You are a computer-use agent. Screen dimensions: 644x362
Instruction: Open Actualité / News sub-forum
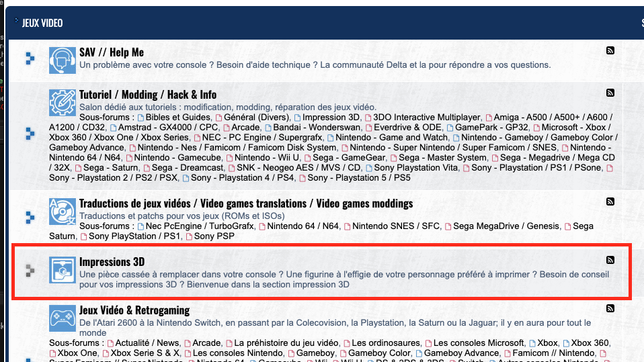point(147,343)
